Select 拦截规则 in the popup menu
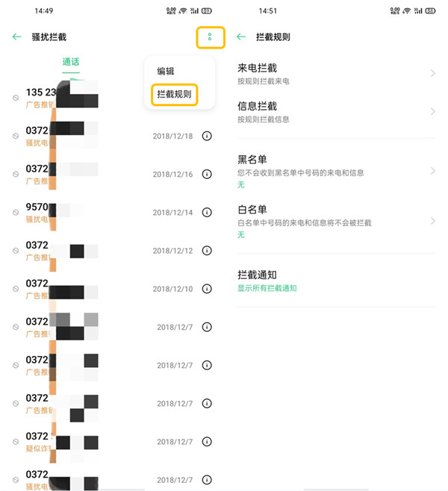This screenshot has width=448, height=491. (174, 95)
